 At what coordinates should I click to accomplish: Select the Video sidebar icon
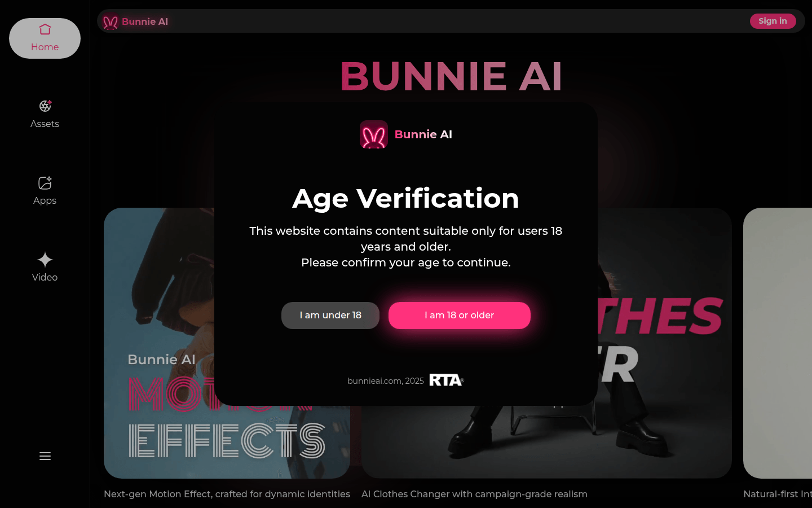pos(45,259)
